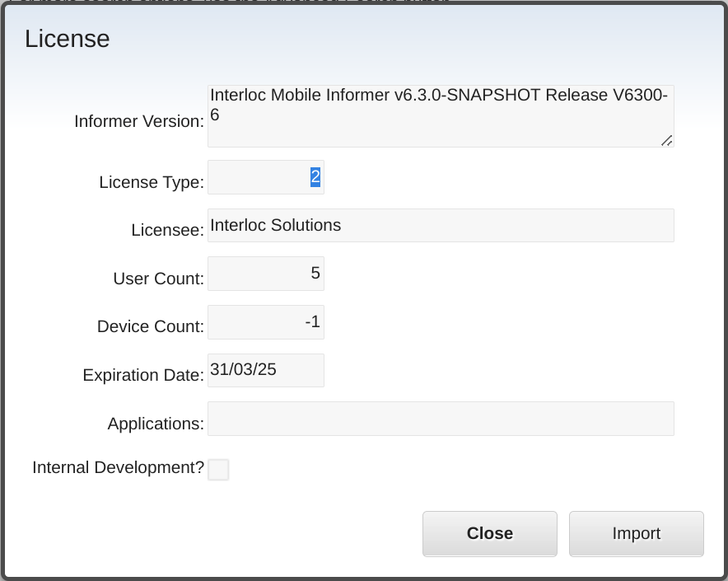The width and height of the screenshot is (728, 581).
Task: Click the 'Applications:' label
Action: (x=156, y=424)
